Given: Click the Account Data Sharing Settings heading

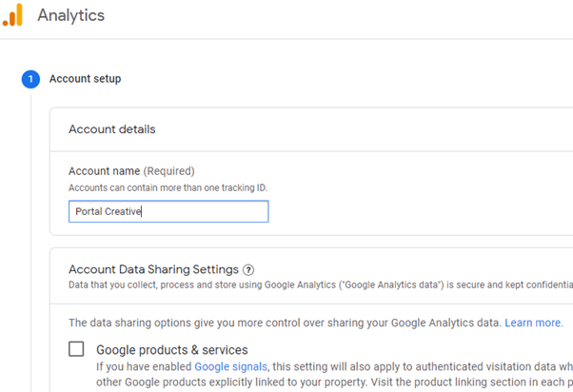Looking at the screenshot, I should click(x=153, y=269).
